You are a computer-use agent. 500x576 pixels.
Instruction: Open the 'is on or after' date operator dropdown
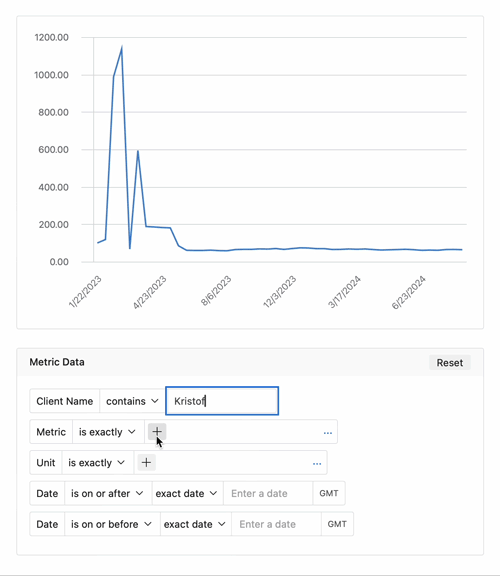click(x=108, y=493)
